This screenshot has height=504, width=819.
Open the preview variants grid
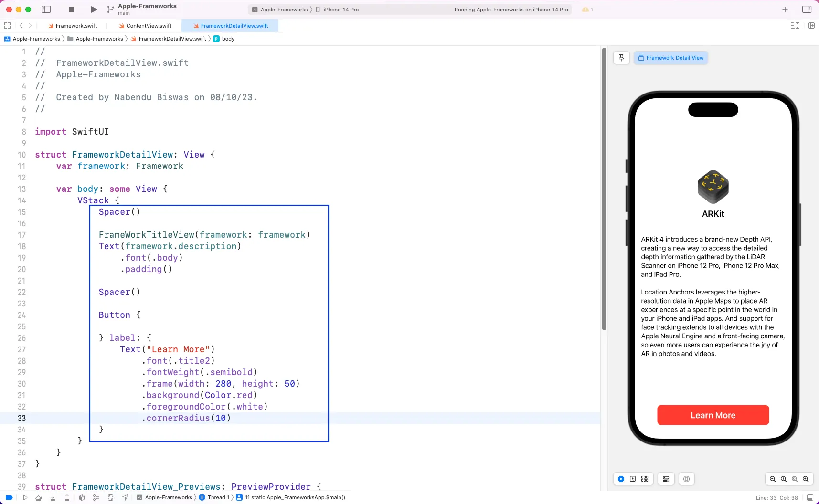[x=645, y=479]
